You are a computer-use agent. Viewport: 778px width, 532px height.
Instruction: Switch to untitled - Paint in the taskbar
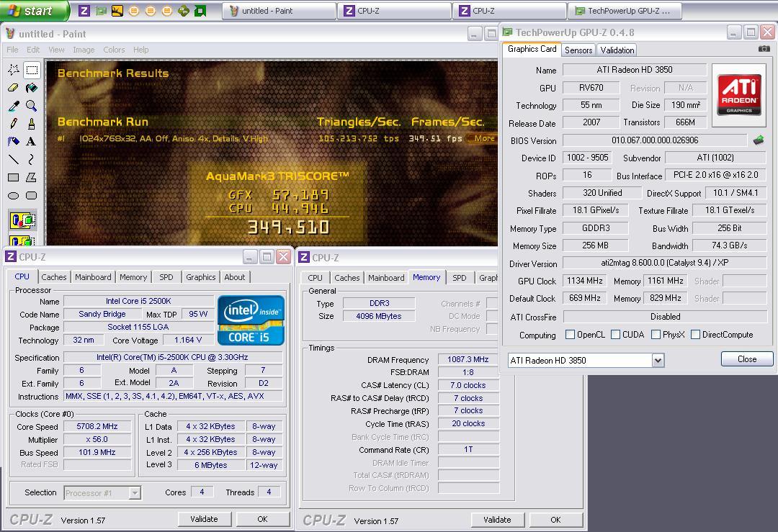pyautogui.click(x=279, y=10)
